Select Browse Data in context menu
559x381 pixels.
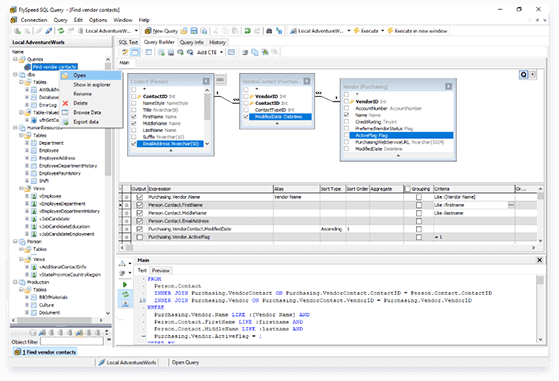91,112
